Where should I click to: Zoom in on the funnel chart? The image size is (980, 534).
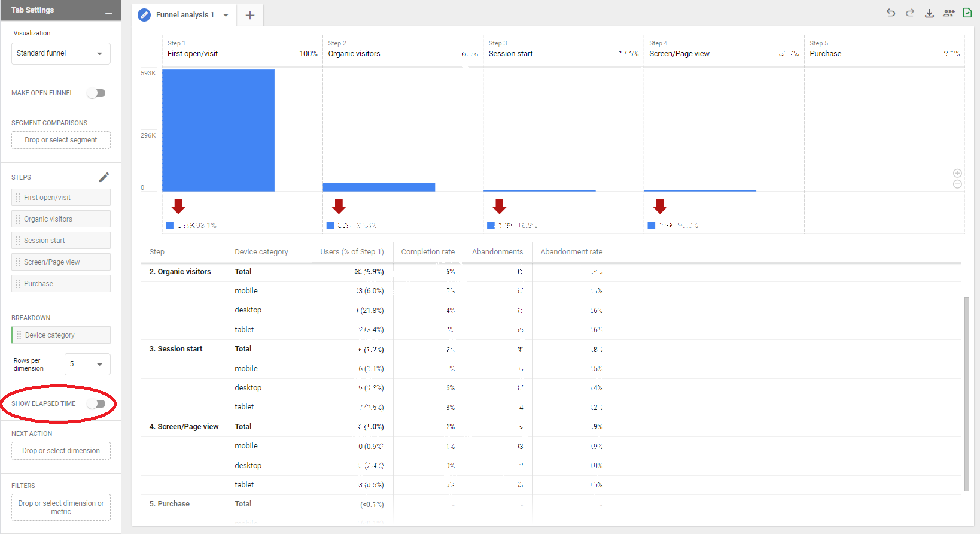[x=957, y=173]
